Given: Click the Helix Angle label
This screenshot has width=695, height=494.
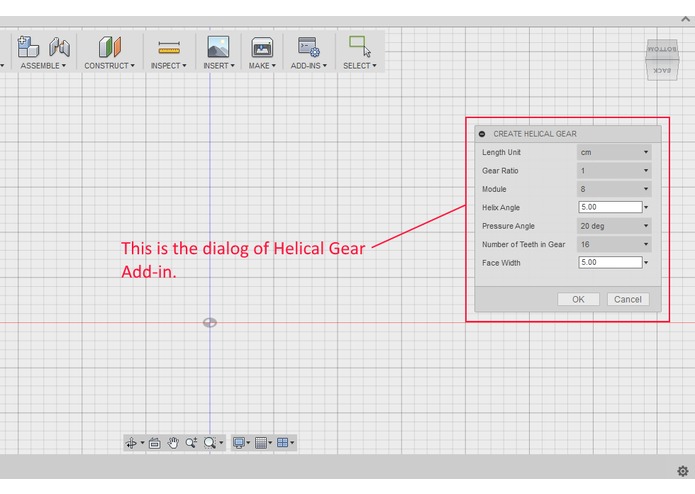Looking at the screenshot, I should (501, 208).
